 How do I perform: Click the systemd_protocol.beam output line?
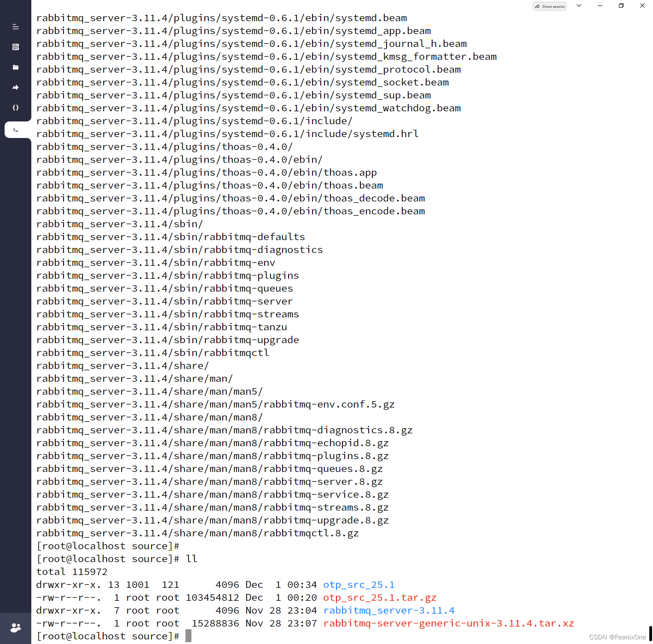click(x=248, y=69)
